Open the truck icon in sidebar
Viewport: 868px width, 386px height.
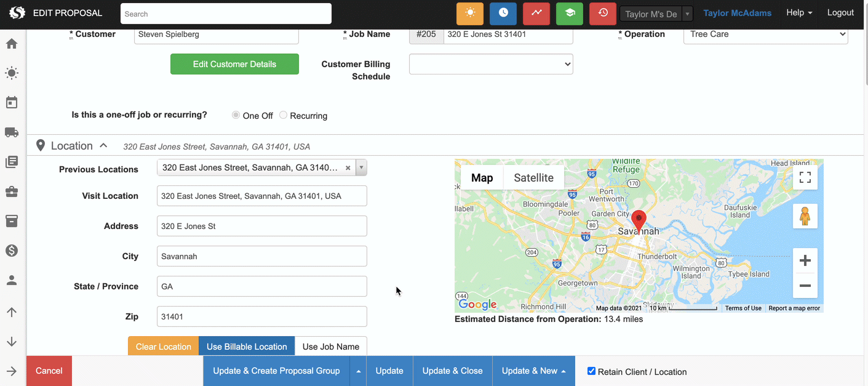[12, 132]
